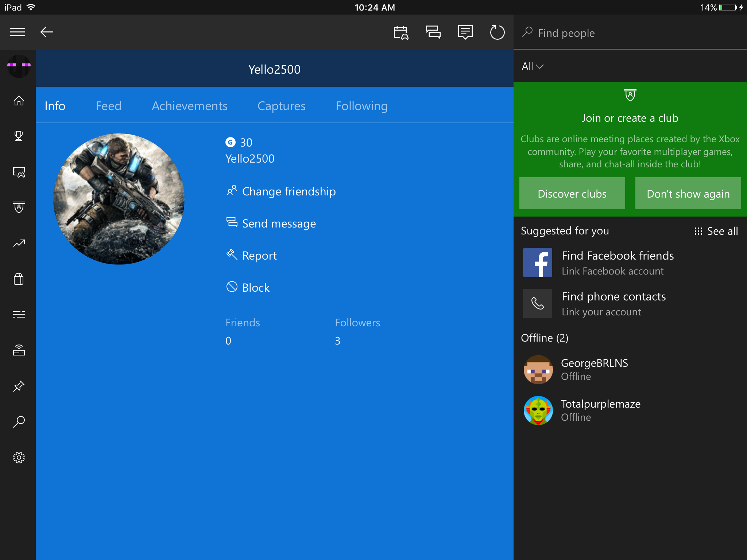Click the Totalpurplemaze avatar
Viewport: 747px width, 560px height.
[538, 411]
